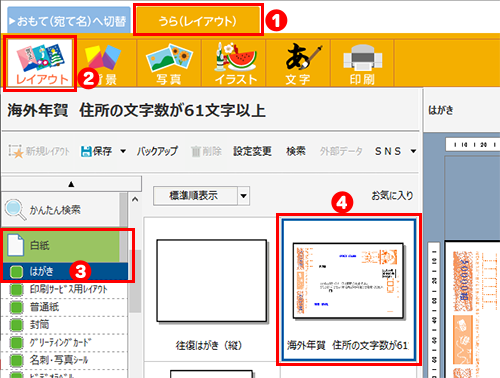This screenshot has width=500, height=378.
Task: Open the 写真 photo tool
Action: click(x=169, y=63)
